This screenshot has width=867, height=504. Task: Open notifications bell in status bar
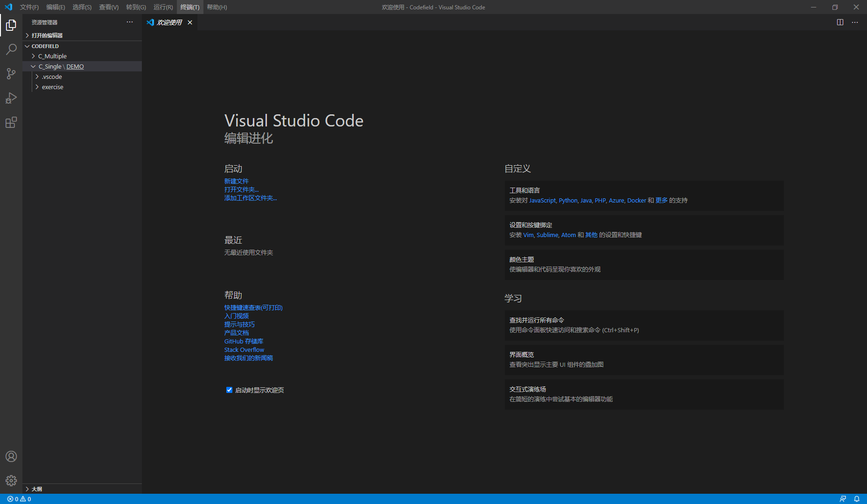click(857, 499)
